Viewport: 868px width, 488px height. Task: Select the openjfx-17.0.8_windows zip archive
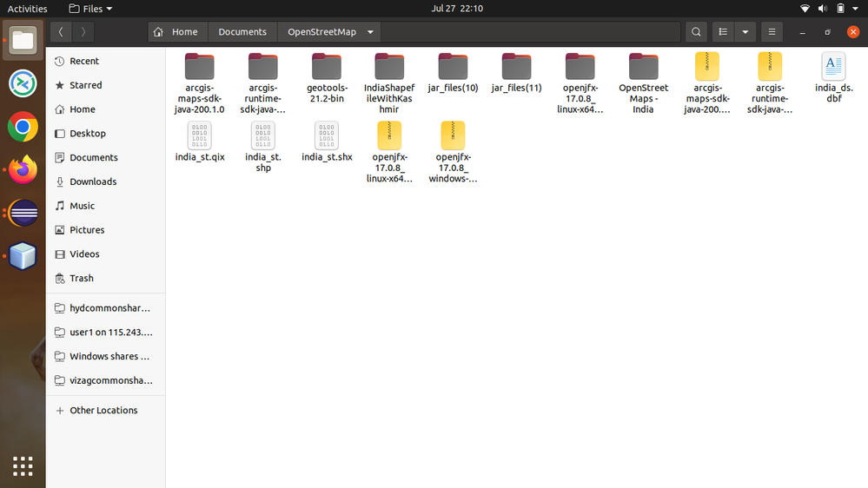click(453, 152)
